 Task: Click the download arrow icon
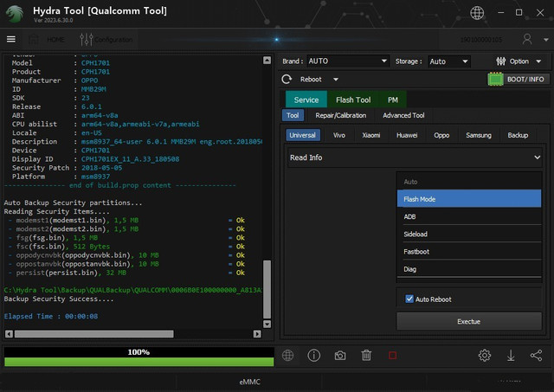pos(511,356)
